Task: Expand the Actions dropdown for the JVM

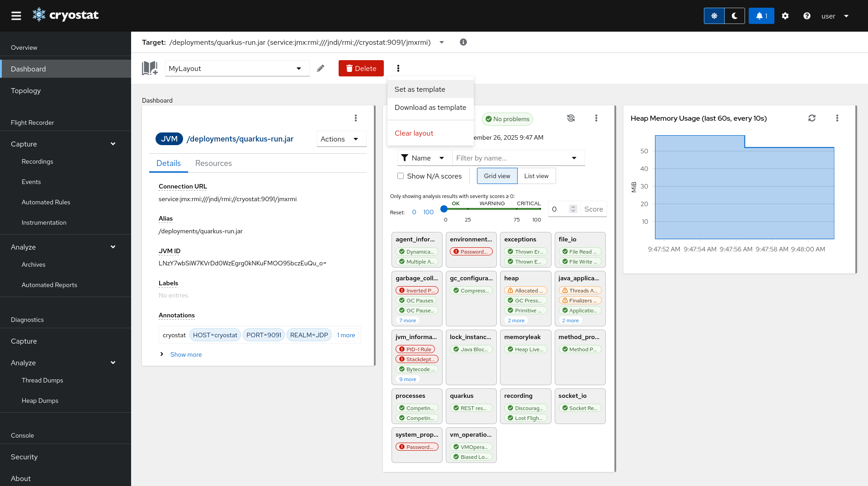Action: coord(341,139)
